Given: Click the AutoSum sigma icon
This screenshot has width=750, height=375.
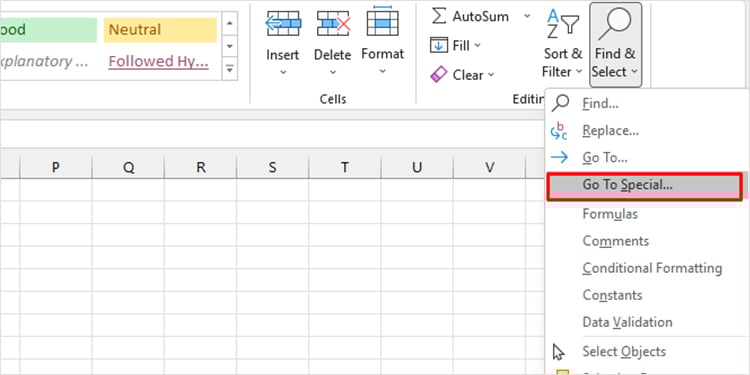Looking at the screenshot, I should click(x=439, y=16).
